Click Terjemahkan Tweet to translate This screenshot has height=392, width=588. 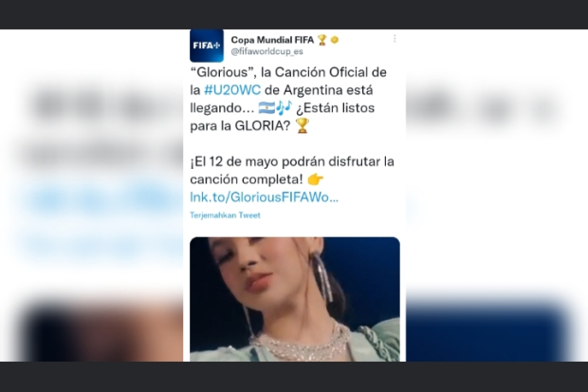[x=225, y=215]
